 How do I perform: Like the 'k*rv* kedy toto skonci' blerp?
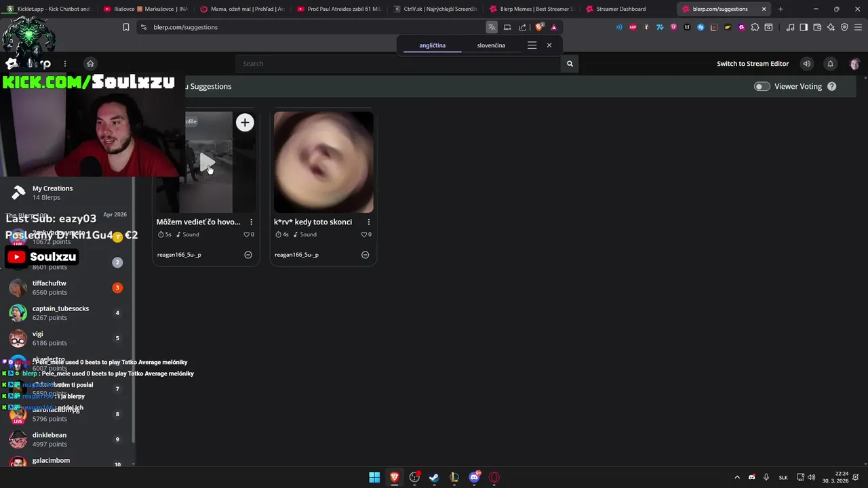click(x=363, y=235)
